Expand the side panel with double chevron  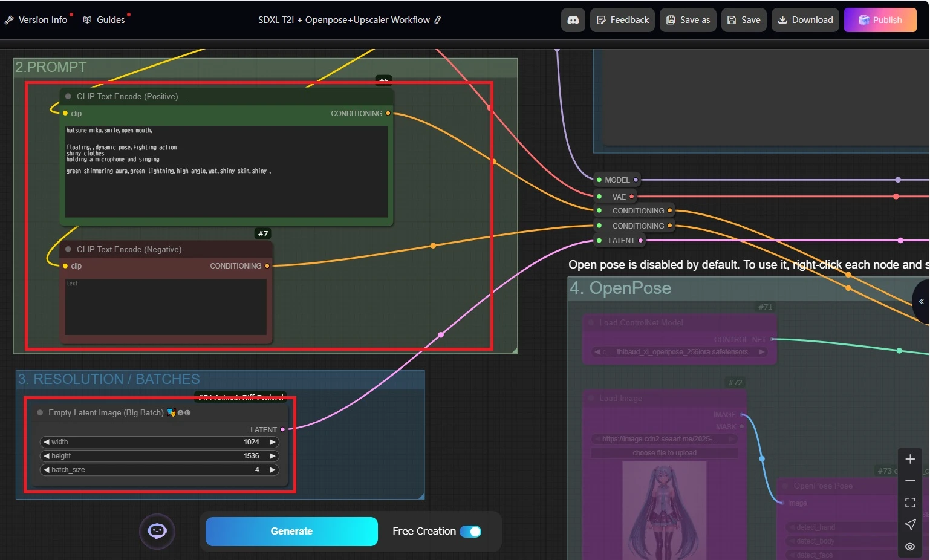coord(921,301)
